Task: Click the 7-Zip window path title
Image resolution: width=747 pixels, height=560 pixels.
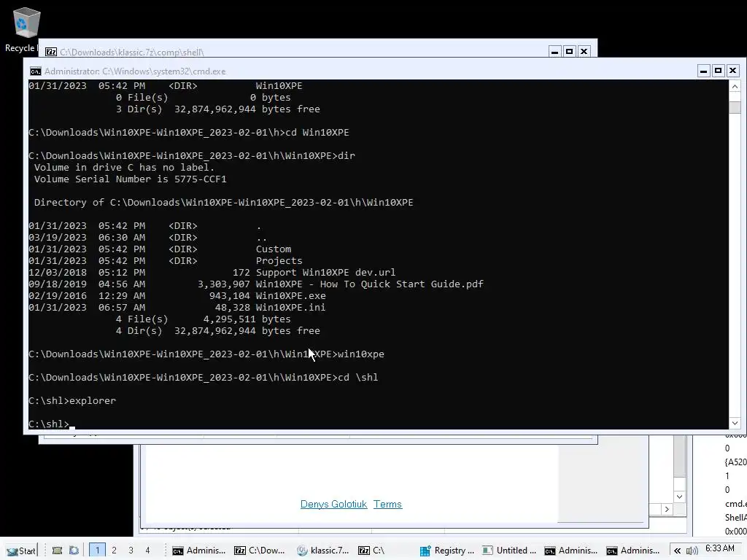Action: [x=132, y=52]
